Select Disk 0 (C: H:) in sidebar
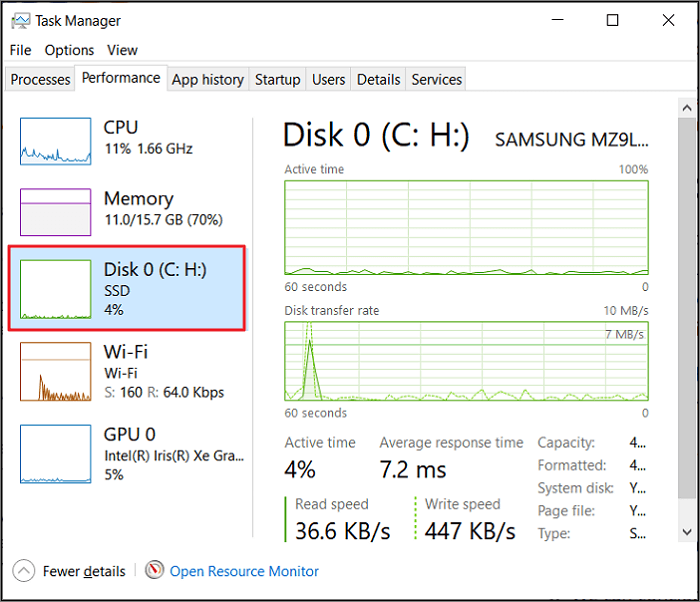Image resolution: width=700 pixels, height=602 pixels. [x=127, y=288]
